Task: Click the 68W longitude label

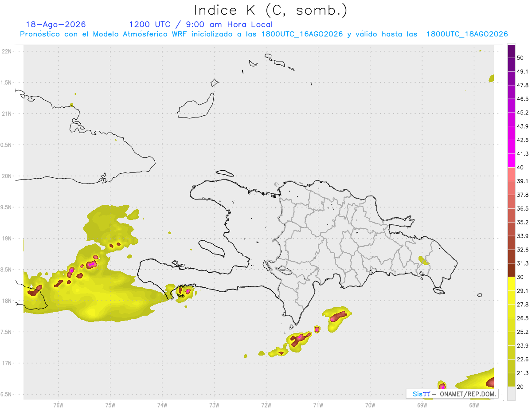Action: 474,405
